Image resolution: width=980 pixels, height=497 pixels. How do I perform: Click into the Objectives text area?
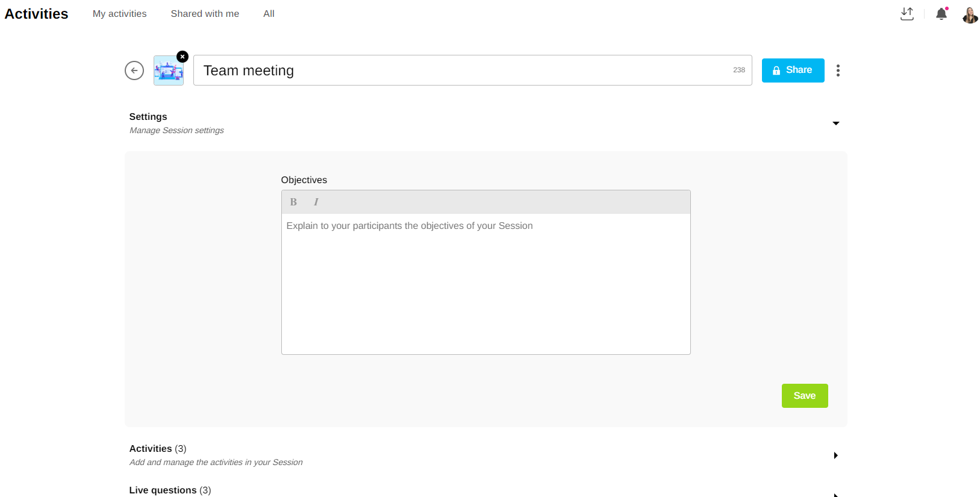[485, 283]
